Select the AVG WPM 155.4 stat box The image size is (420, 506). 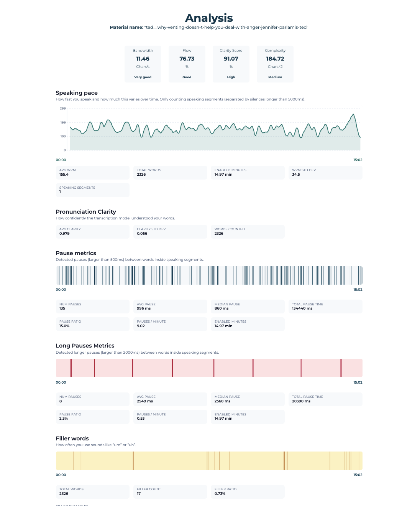pos(92,172)
